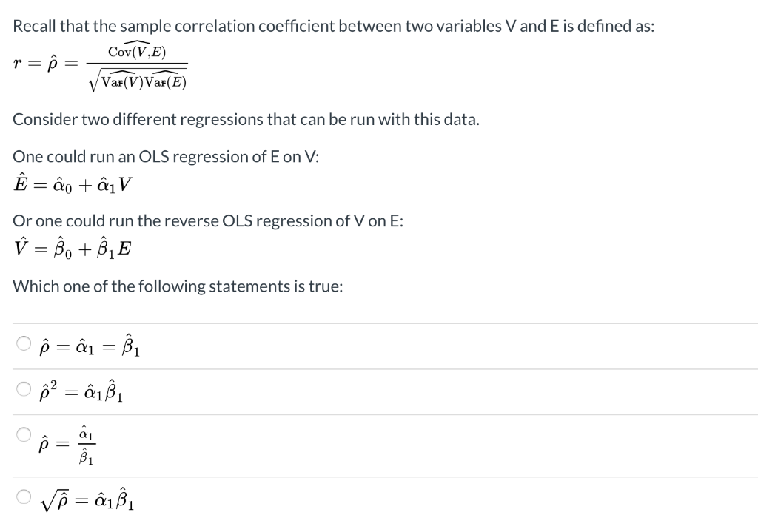Click the answer formula ρ̂² = α̂₁β̂₁
This screenshot has height=532, width=758.
click(81, 391)
